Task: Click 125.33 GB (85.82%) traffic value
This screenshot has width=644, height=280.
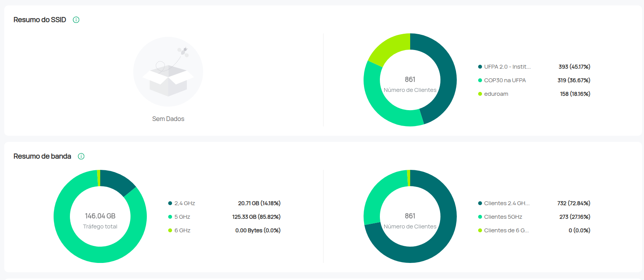Action: pos(256,217)
